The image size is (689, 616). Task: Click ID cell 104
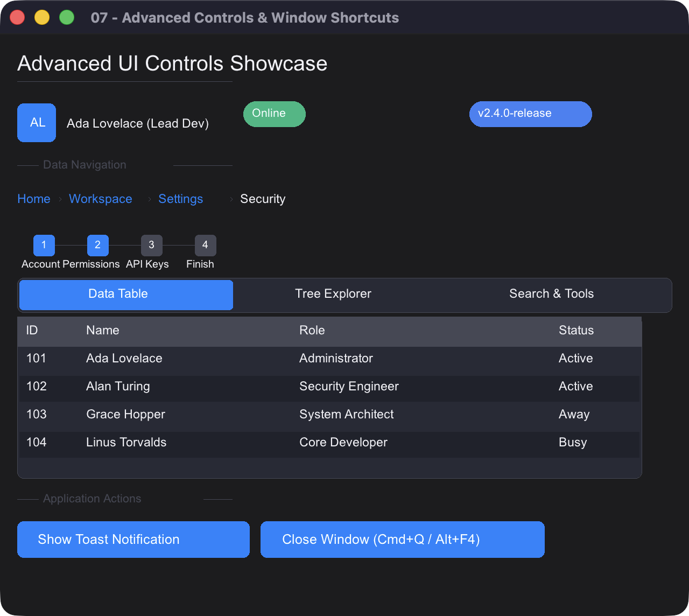(37, 443)
